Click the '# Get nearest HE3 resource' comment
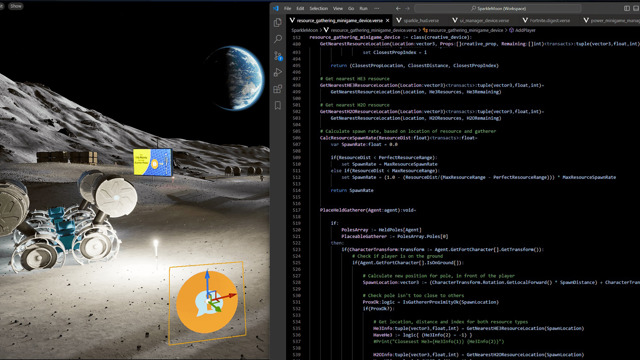Viewport: 640px width, 360px height. (355, 79)
